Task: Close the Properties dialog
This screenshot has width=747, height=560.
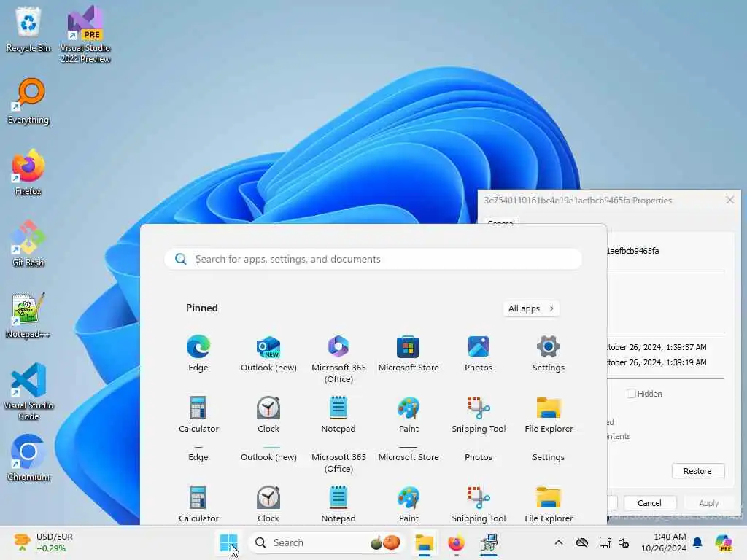Action: pyautogui.click(x=729, y=200)
